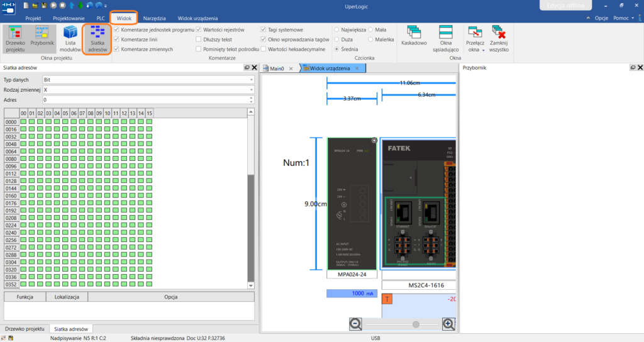The height and width of the screenshot is (342, 644).
Task: Click Zamknij wszystko to close all windows
Action: [x=499, y=40]
